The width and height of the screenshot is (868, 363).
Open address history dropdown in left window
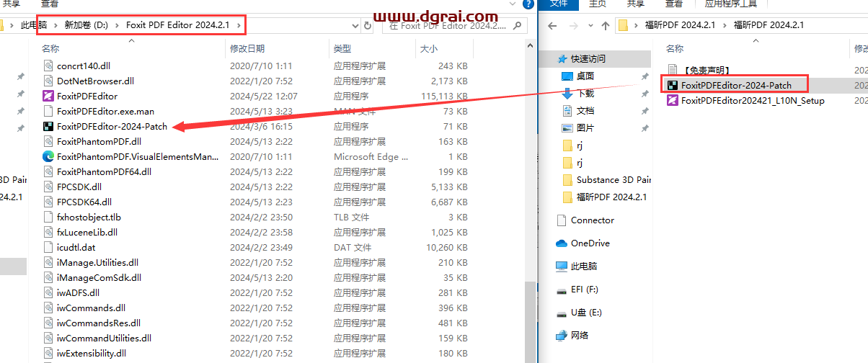[355, 24]
